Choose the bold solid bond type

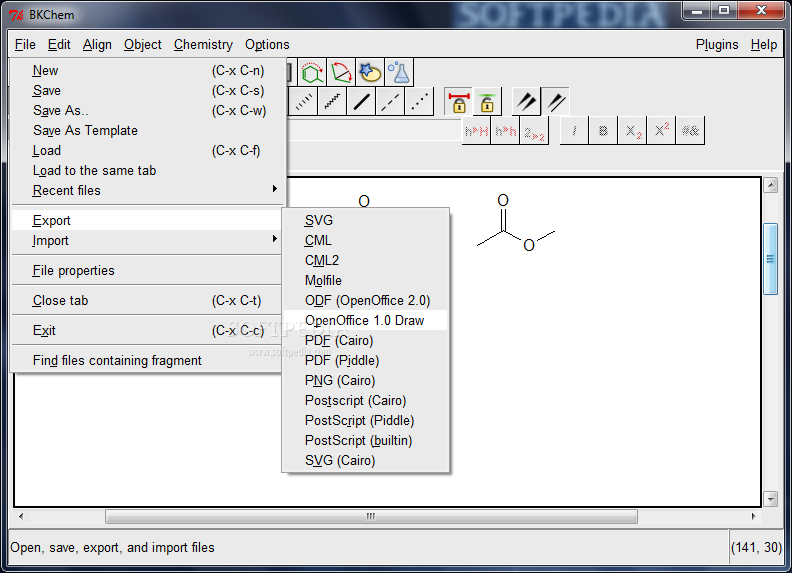tap(361, 102)
